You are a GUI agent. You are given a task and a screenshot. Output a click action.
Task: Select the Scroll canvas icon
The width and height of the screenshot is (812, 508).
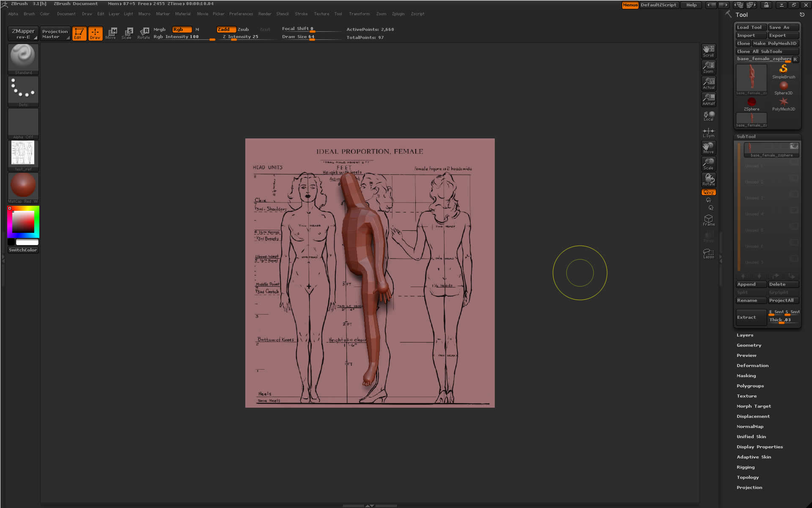click(x=708, y=51)
